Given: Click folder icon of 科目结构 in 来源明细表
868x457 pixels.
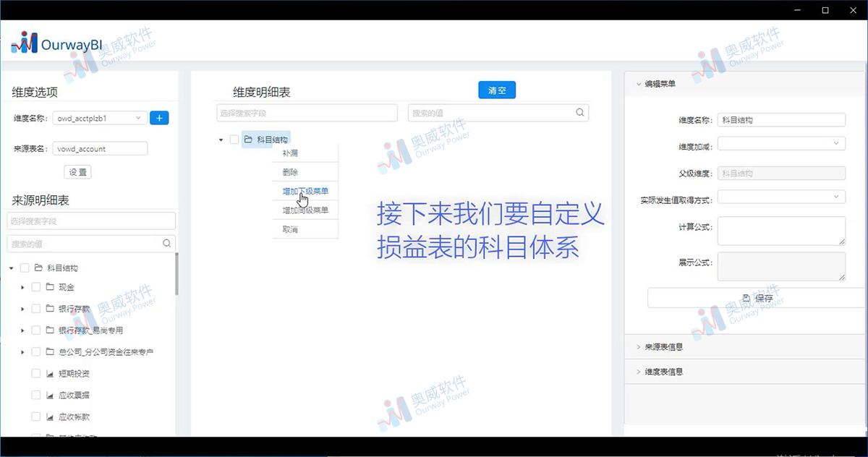Looking at the screenshot, I should click(38, 268).
